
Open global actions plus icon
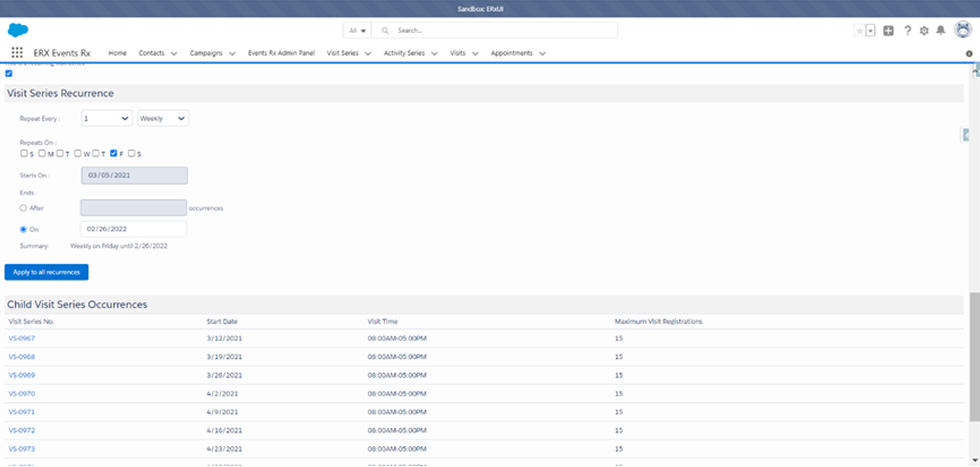(889, 30)
